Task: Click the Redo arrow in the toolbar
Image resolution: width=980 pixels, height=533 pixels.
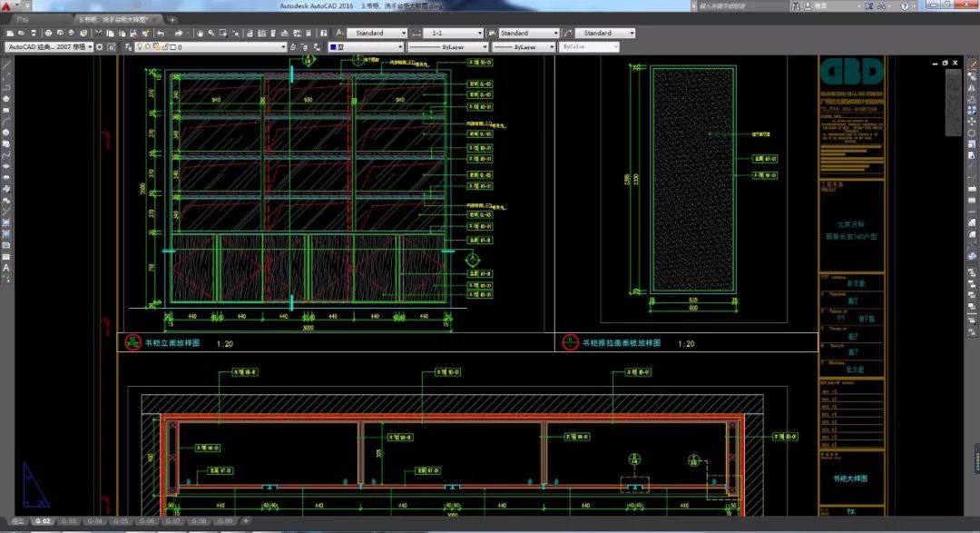Action: 181,34
